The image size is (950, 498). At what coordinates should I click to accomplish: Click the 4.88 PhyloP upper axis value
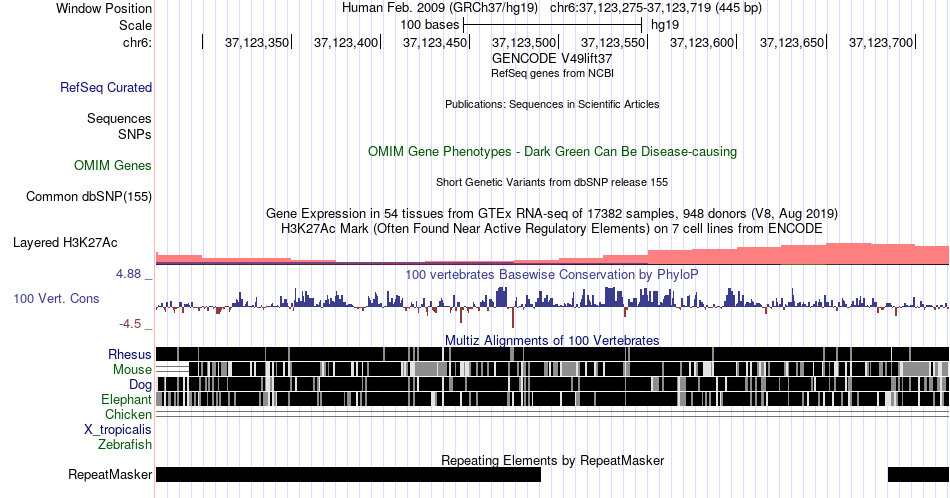[128, 274]
